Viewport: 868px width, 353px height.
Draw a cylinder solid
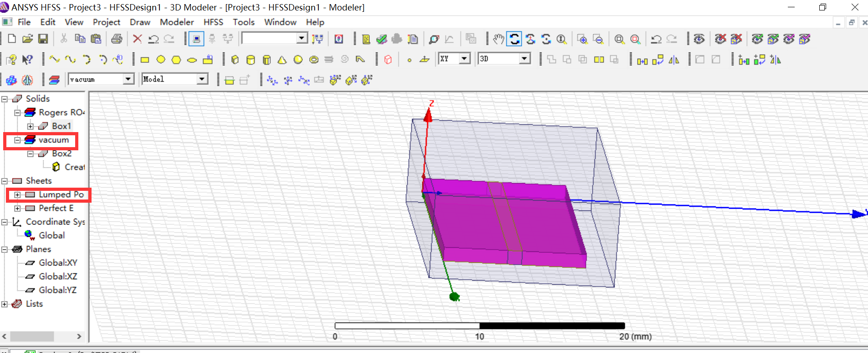pos(250,60)
